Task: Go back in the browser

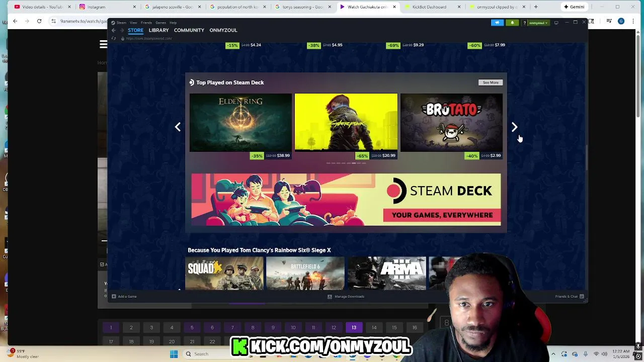Action: pos(15,21)
